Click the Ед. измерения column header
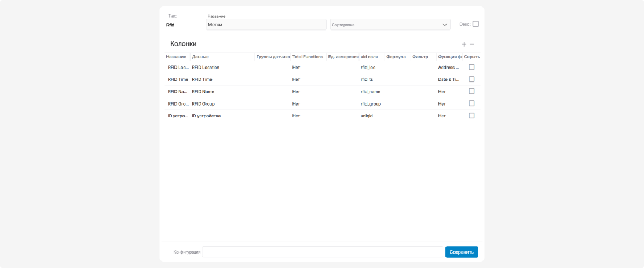Image resolution: width=644 pixels, height=268 pixels. click(x=343, y=57)
